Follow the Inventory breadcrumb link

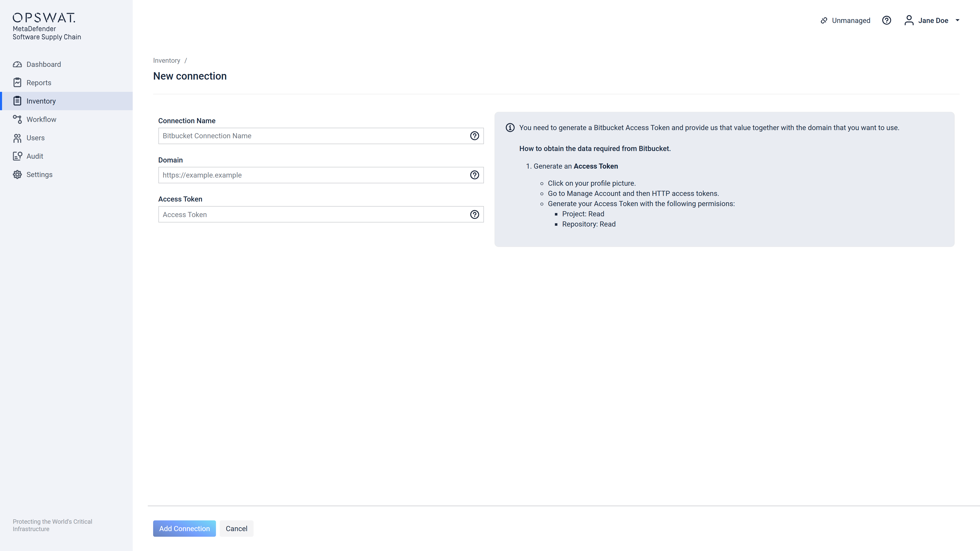166,60
